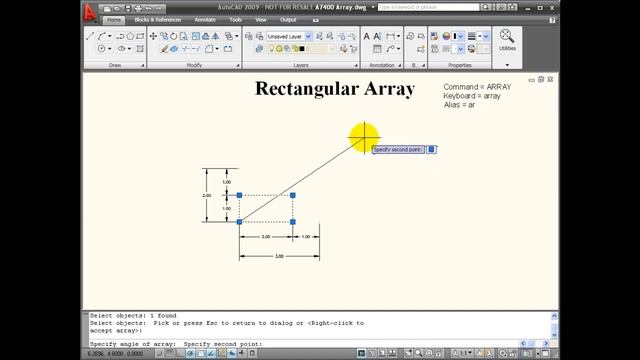The image size is (640, 360).
Task: Click the Trim tool icon
Action: click(186, 49)
